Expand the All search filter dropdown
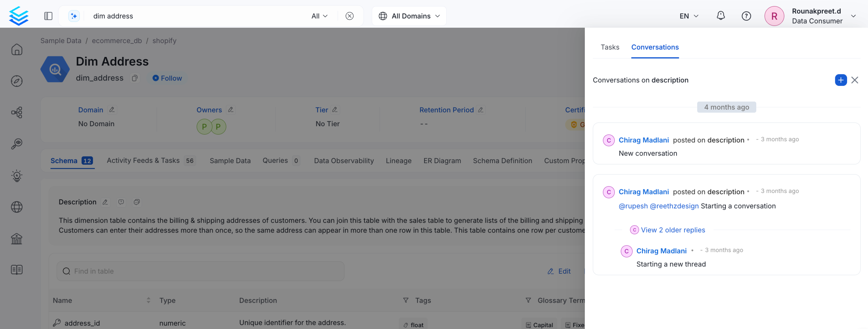This screenshot has width=868, height=329. pos(319,16)
